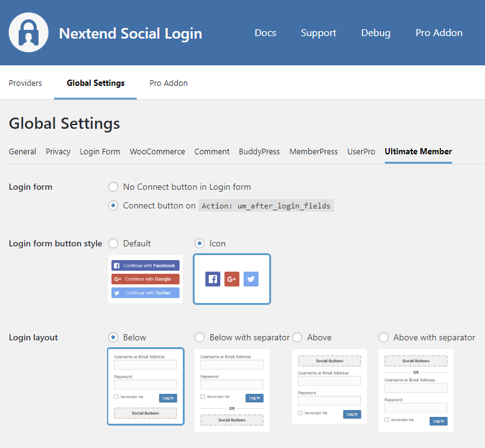Open the WooCommerce settings tab

[157, 151]
